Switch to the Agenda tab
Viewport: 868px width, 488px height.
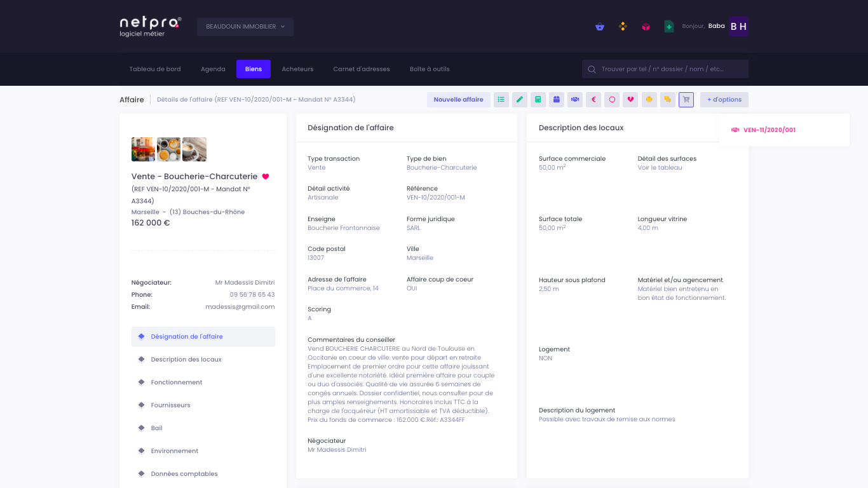(x=213, y=69)
